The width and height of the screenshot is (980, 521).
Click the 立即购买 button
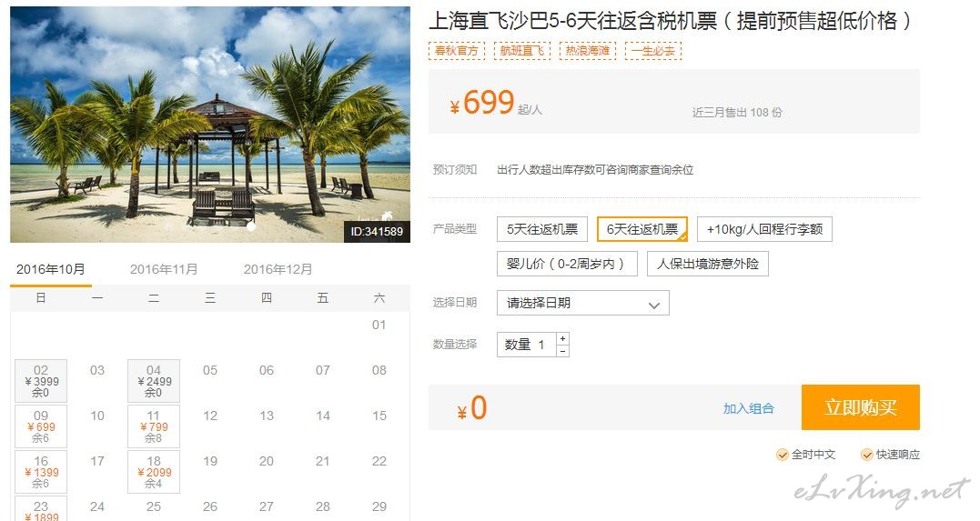click(861, 407)
